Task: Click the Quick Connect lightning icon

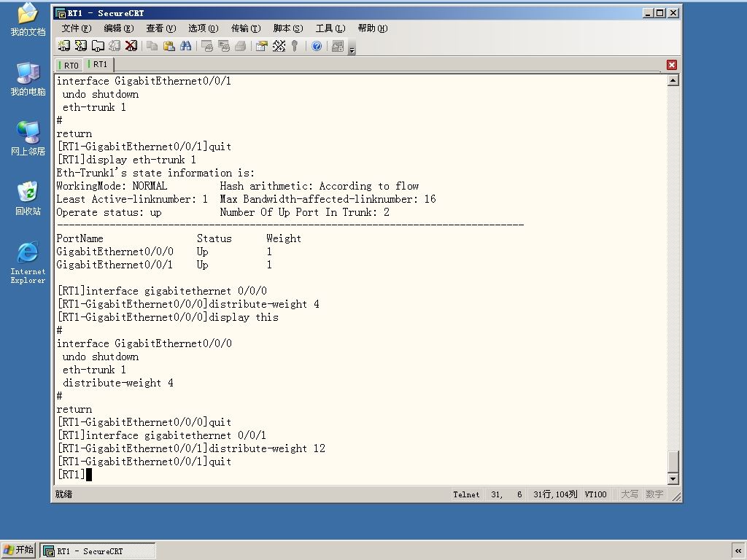Action: [x=81, y=46]
